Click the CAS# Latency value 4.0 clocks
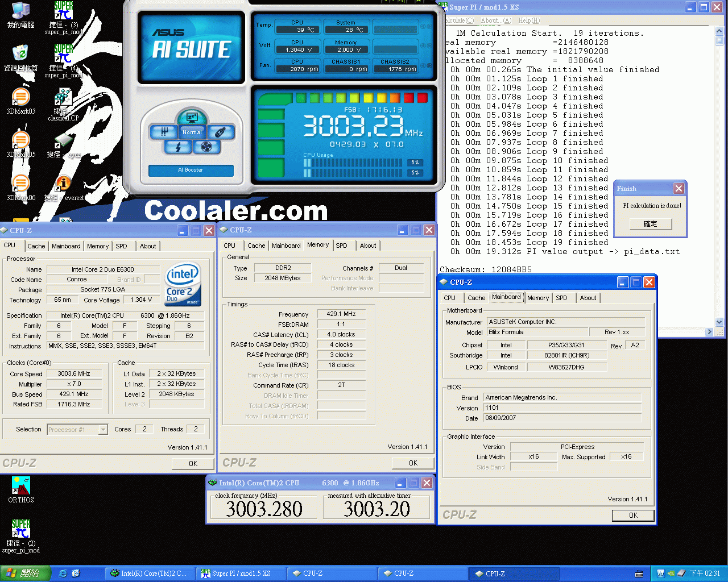The height and width of the screenshot is (582, 728). (341, 334)
